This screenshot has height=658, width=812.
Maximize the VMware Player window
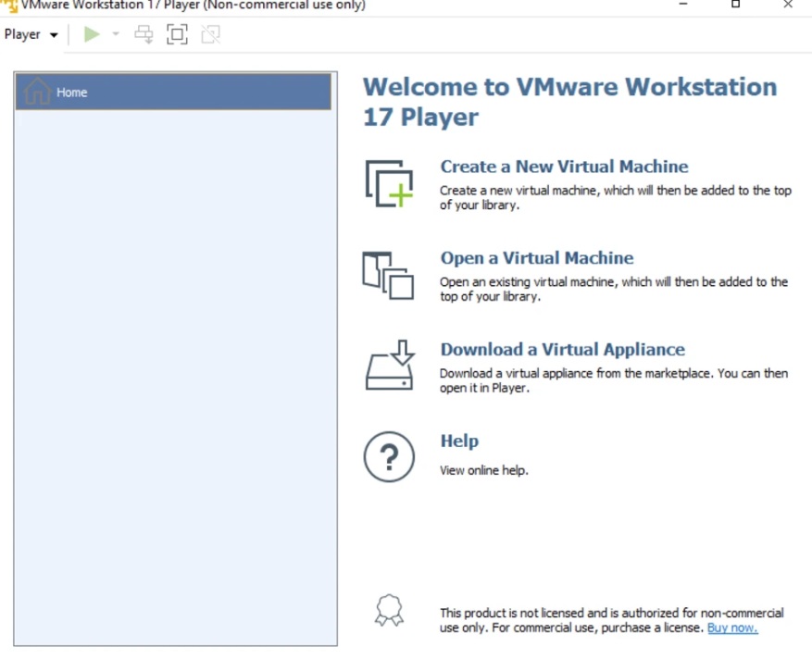click(x=735, y=5)
